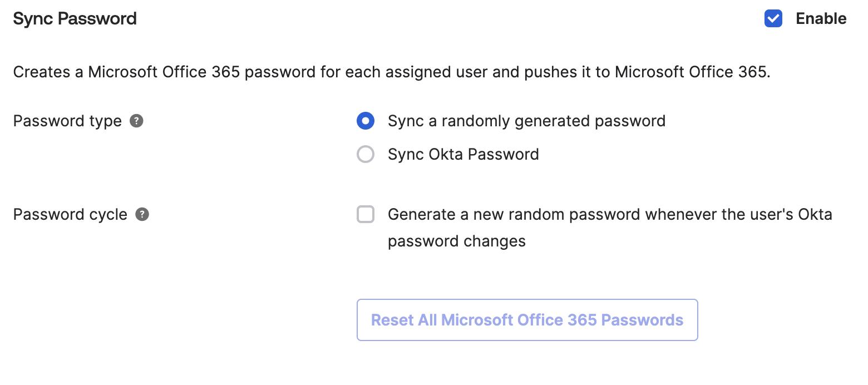The width and height of the screenshot is (868, 385).
Task: Enable password regeneration on Okta password changes
Action: (366, 214)
